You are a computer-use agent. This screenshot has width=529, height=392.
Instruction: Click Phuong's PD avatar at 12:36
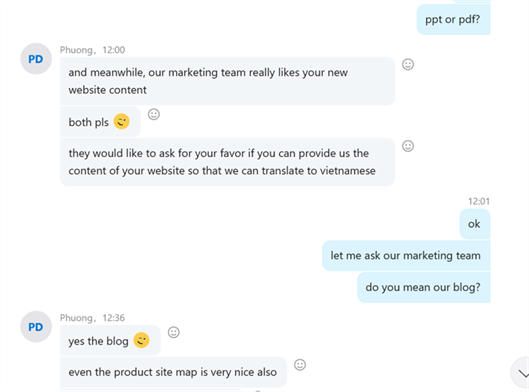pyautogui.click(x=36, y=327)
